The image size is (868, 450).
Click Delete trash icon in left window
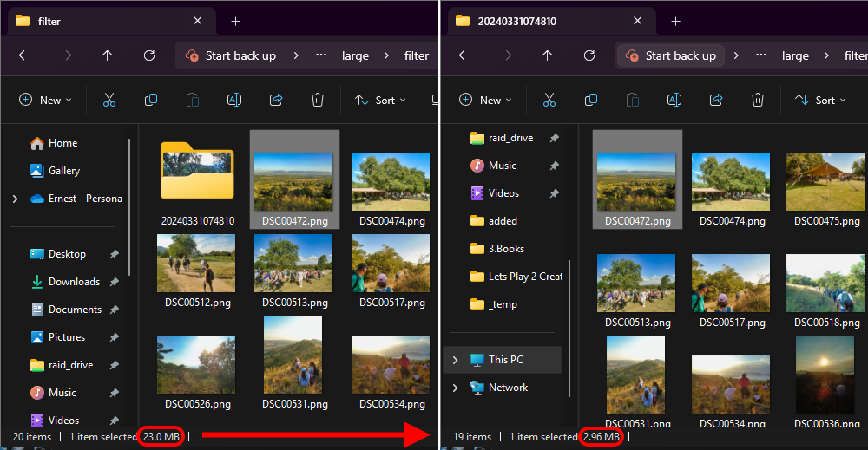pyautogui.click(x=318, y=101)
